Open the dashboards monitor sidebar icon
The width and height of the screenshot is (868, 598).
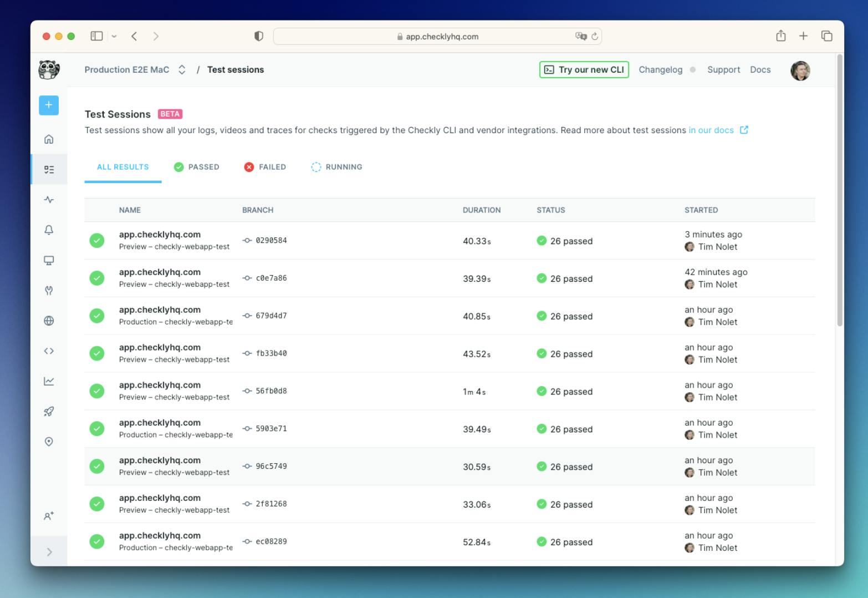click(49, 260)
